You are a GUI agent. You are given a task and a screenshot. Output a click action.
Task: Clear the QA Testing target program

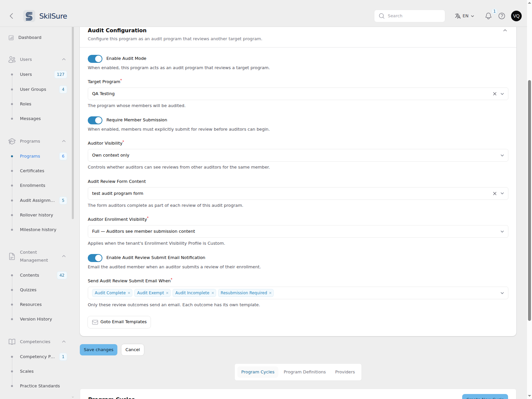click(495, 94)
